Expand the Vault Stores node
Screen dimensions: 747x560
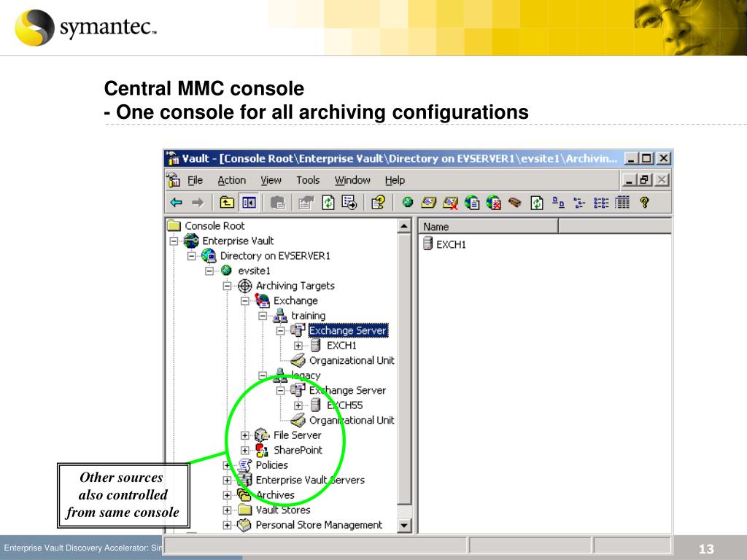[x=228, y=510]
